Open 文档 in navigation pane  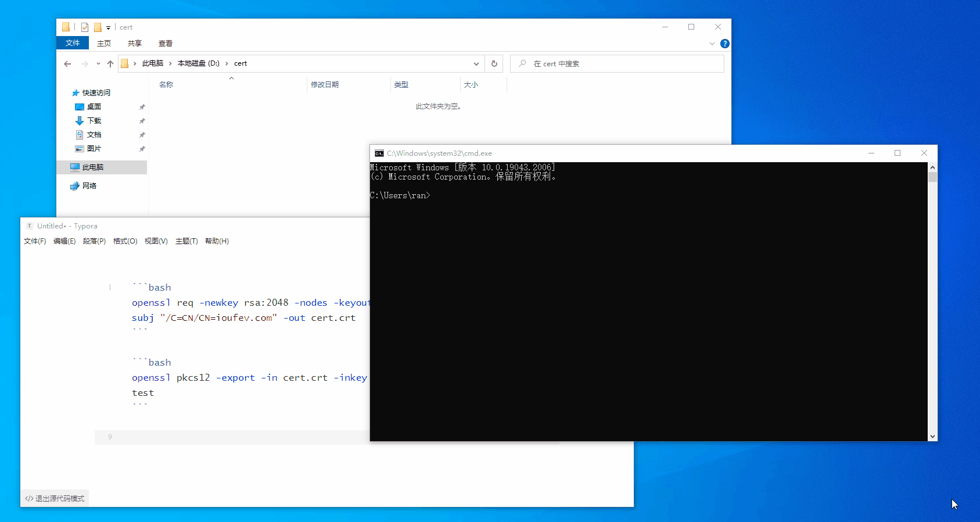tap(94, 135)
